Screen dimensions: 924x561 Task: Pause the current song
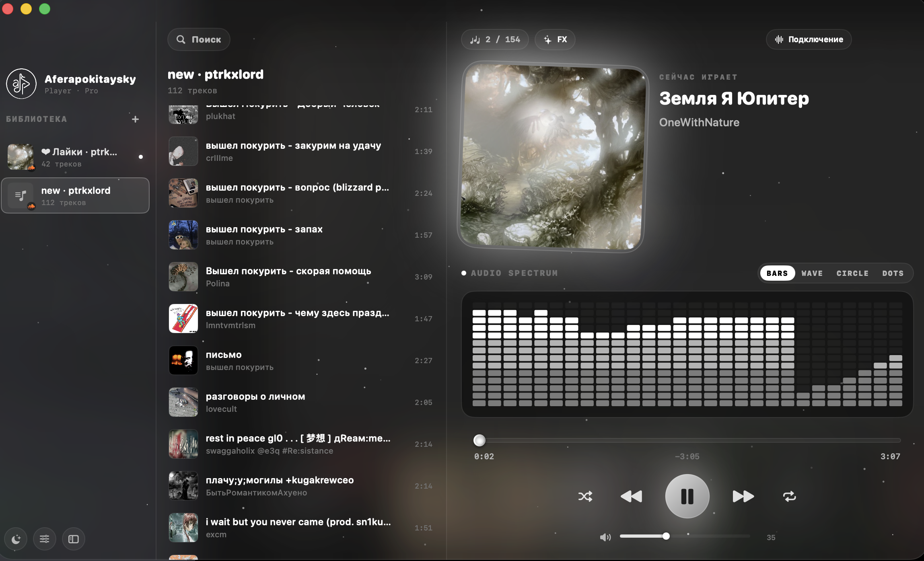pyautogui.click(x=687, y=496)
